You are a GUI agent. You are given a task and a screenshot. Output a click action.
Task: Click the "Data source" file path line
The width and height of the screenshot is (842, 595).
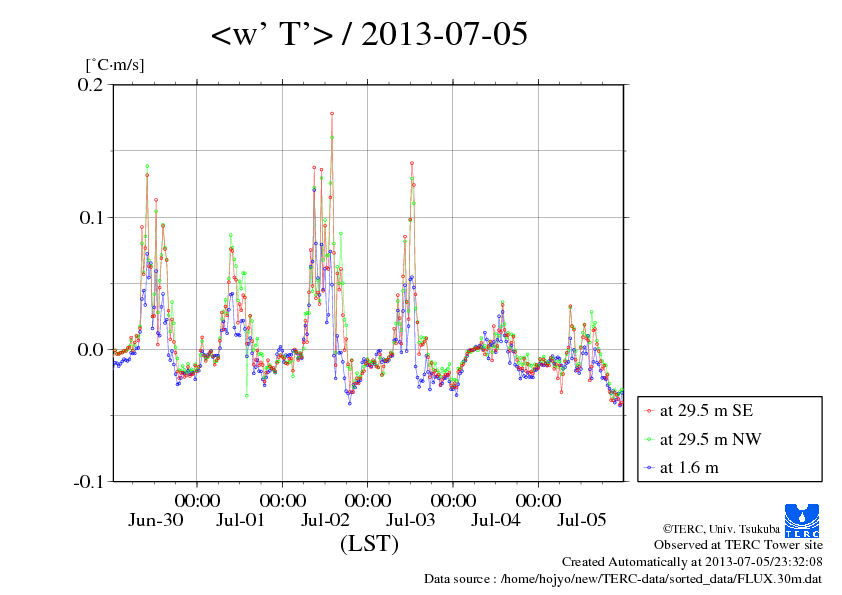pos(623,579)
